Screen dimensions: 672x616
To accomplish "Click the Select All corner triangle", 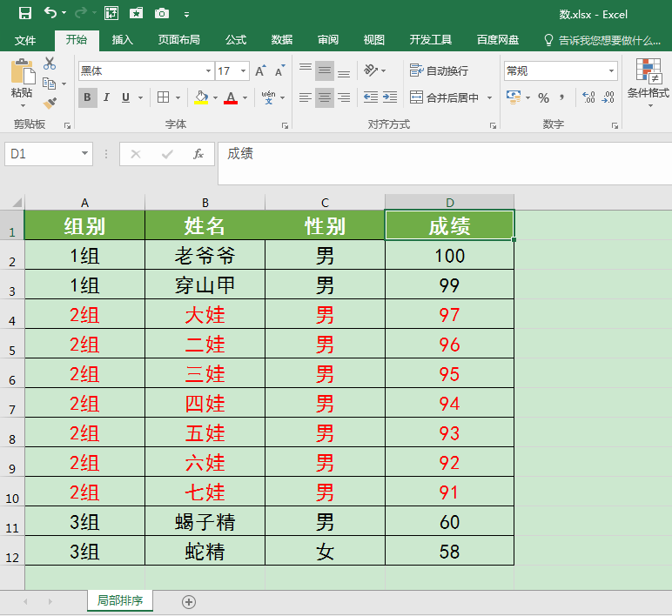I will click(17, 202).
